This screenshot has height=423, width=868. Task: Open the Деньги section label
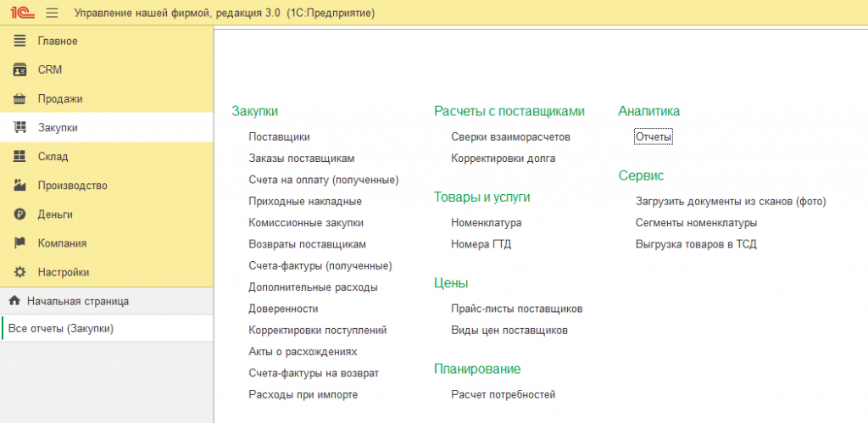(55, 214)
